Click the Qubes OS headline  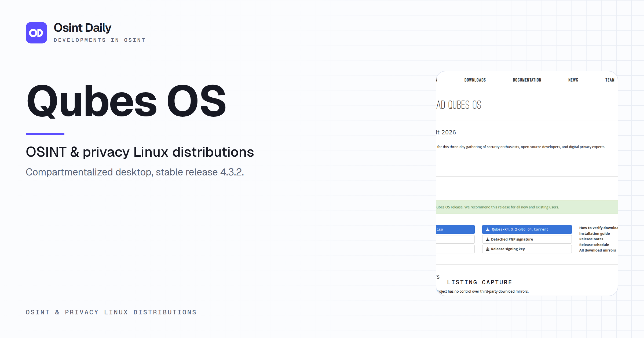pyautogui.click(x=126, y=101)
